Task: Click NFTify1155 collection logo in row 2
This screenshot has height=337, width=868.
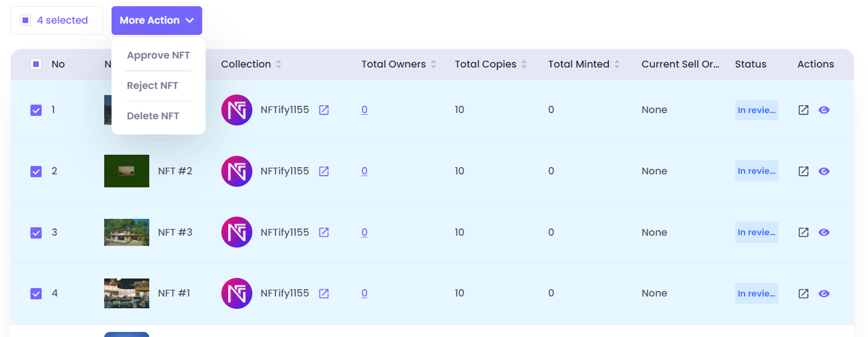Action: coord(237,171)
